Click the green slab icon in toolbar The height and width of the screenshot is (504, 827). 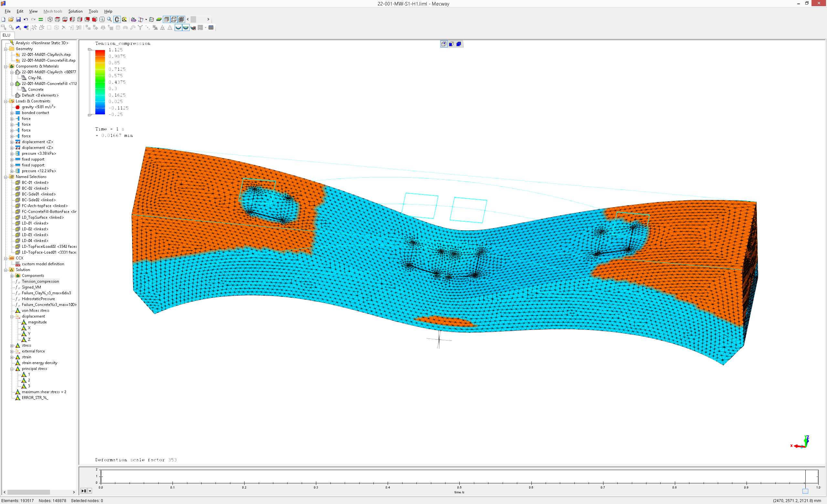[159, 19]
